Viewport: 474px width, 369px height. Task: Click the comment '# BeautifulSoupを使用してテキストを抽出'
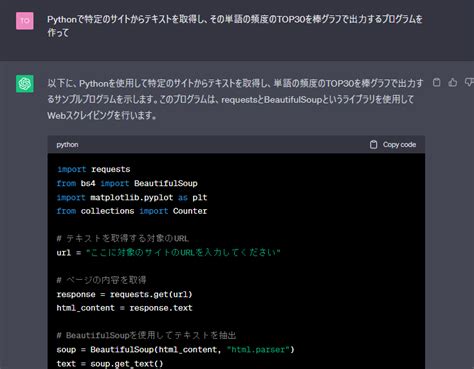point(146,335)
